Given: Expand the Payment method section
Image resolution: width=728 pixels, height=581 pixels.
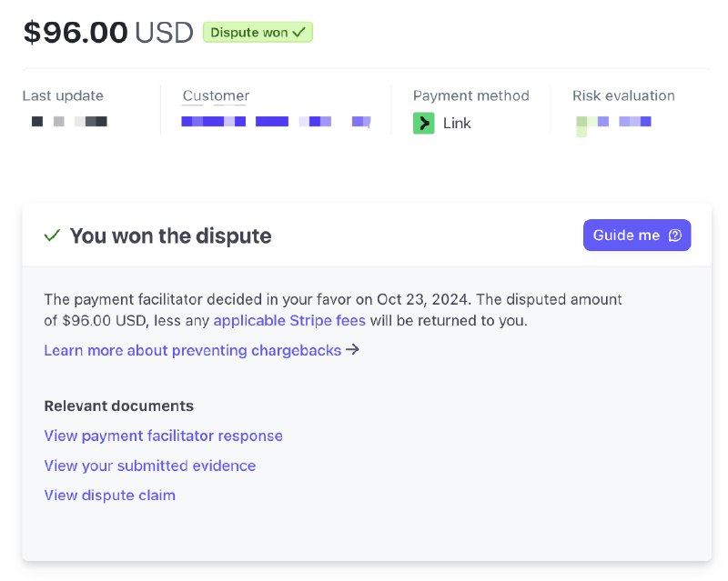Looking at the screenshot, I should coord(470,95).
